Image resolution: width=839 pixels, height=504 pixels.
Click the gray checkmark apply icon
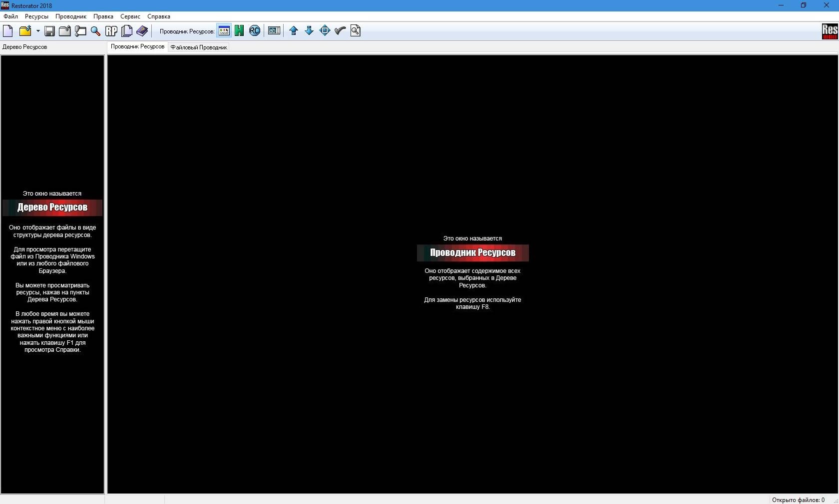click(340, 31)
